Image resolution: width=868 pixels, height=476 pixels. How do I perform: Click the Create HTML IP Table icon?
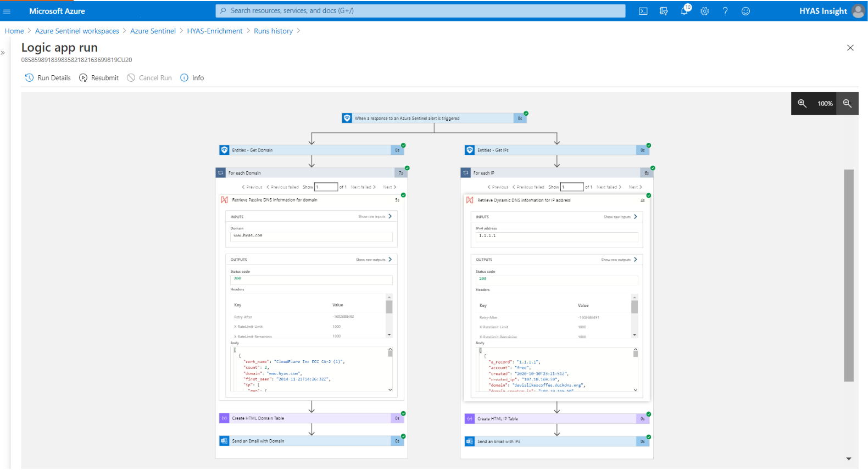pos(470,419)
